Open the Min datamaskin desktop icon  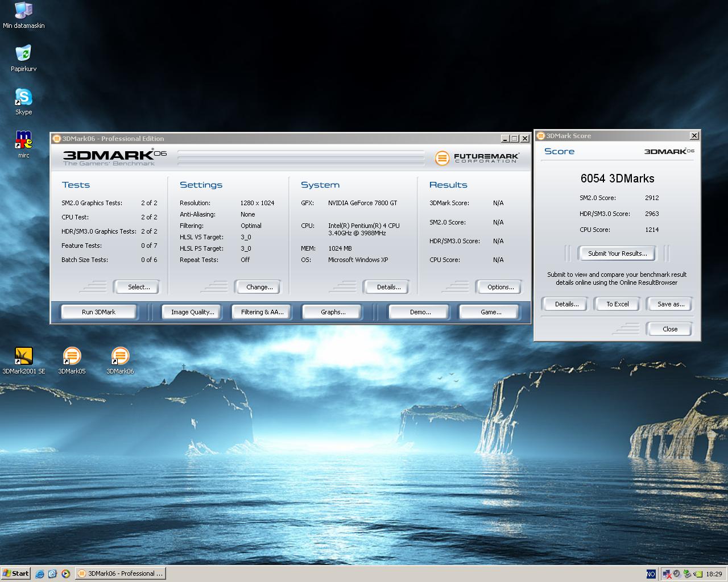click(x=23, y=15)
